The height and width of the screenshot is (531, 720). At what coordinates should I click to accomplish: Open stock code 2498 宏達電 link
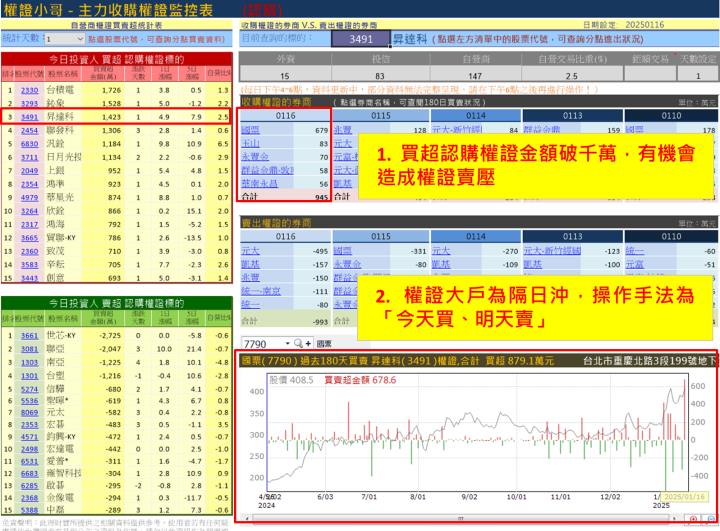click(x=29, y=449)
